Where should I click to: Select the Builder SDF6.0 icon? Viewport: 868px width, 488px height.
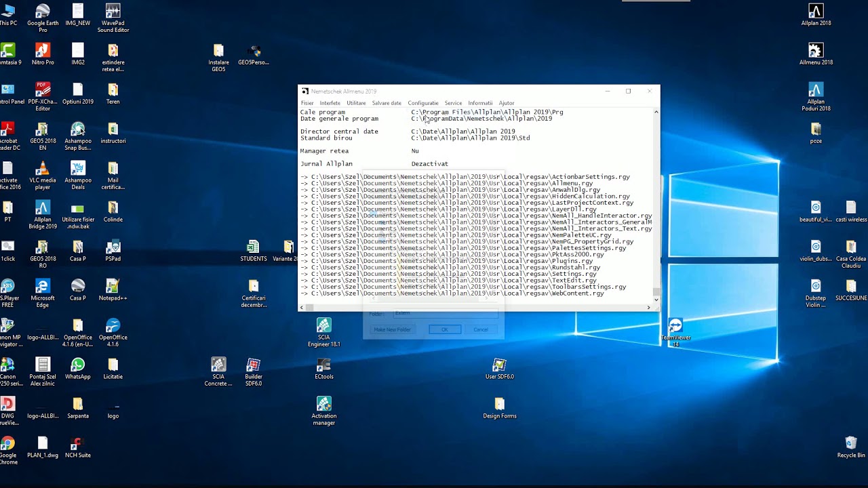[254, 372]
